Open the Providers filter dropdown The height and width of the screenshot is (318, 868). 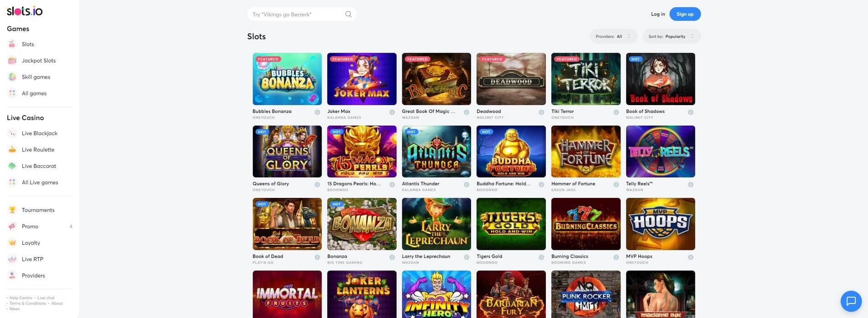coord(613,36)
